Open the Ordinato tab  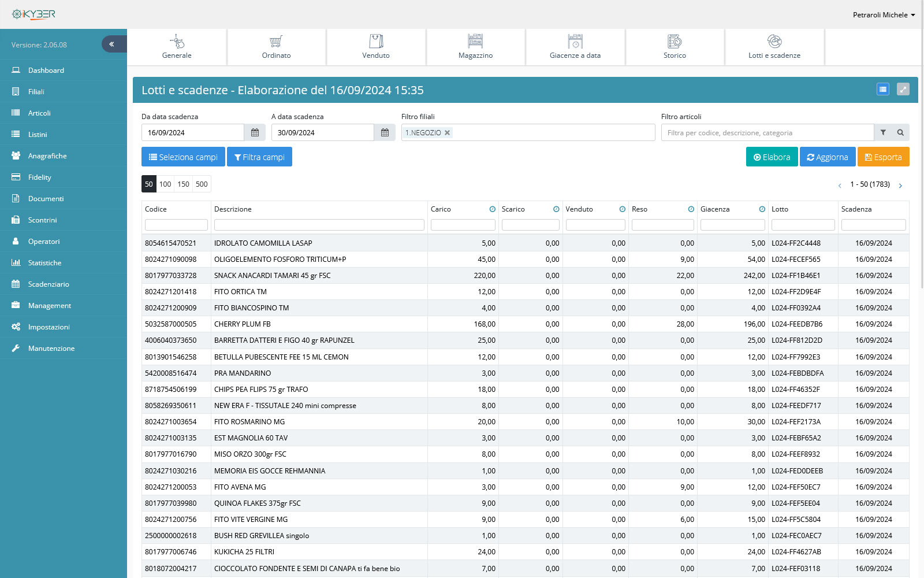click(x=276, y=47)
